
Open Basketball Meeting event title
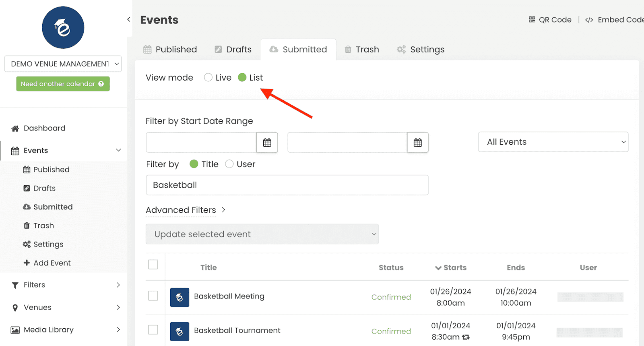click(x=229, y=296)
